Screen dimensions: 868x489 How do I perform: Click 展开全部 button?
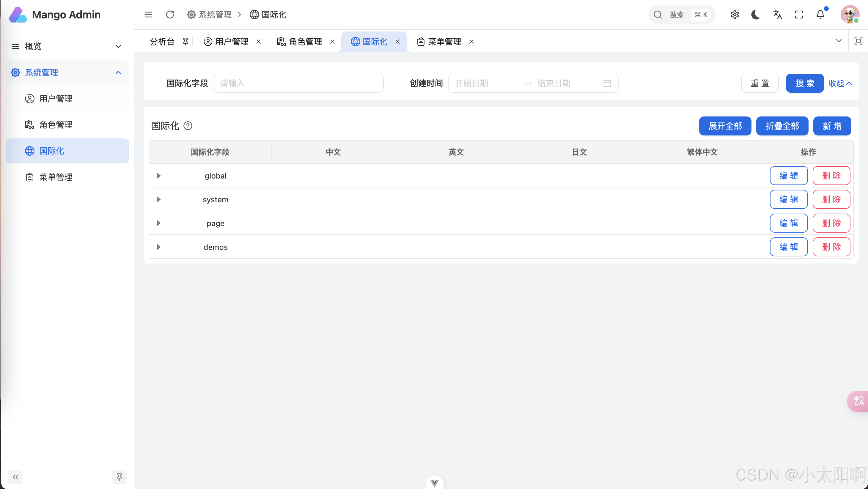coord(725,126)
